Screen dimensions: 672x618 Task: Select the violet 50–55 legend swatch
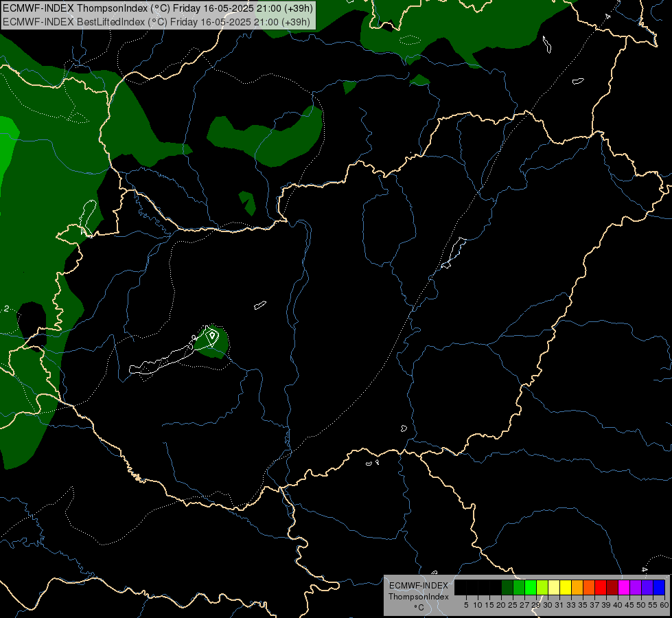[647, 587]
